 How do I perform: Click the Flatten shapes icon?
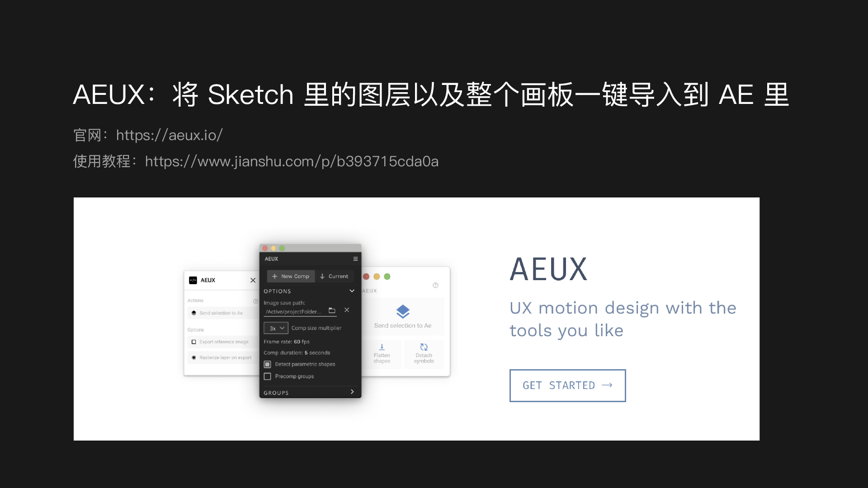(x=382, y=347)
